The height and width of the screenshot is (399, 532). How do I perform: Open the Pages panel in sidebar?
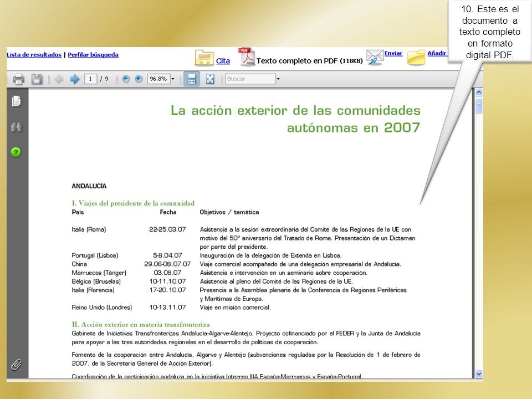pos(16,101)
